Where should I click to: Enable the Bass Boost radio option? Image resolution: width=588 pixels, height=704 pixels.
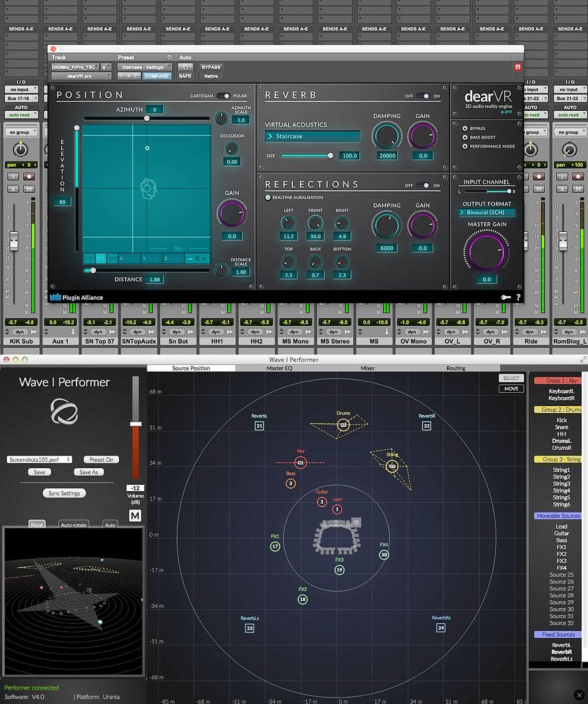(x=465, y=137)
